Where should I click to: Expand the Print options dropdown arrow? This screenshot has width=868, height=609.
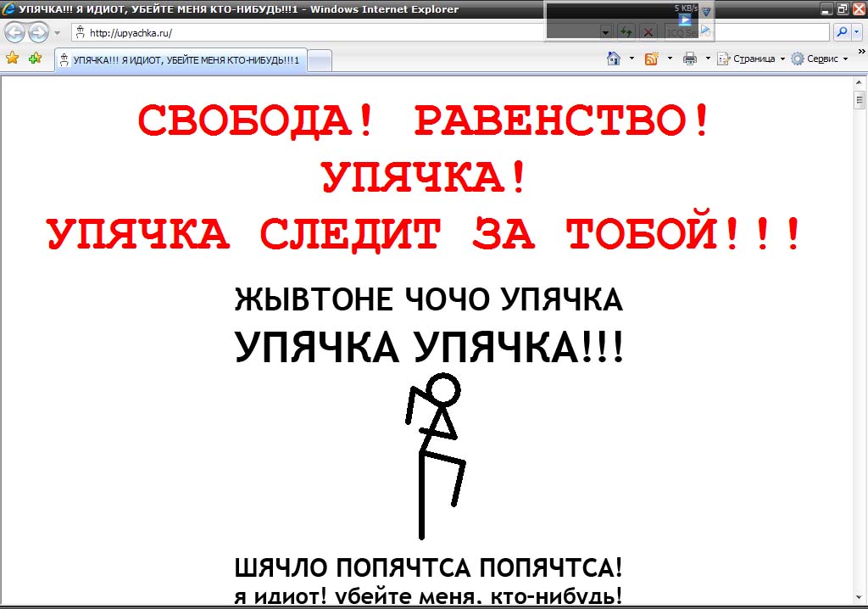click(x=708, y=59)
